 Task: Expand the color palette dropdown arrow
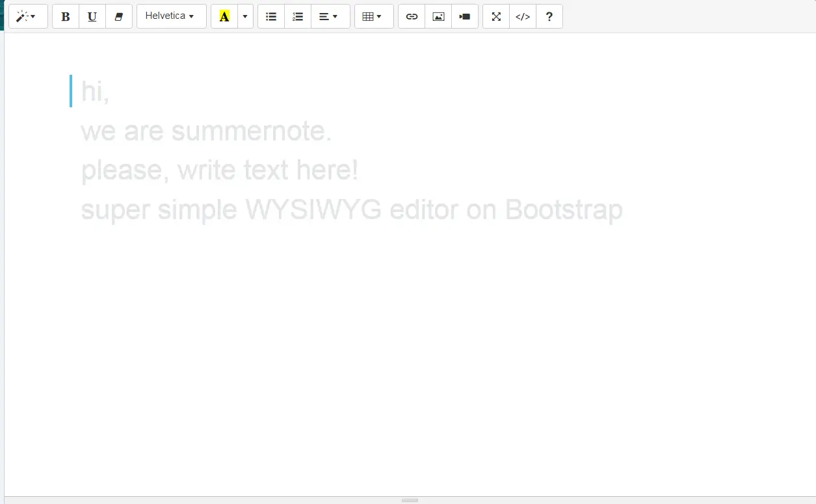[245, 17]
